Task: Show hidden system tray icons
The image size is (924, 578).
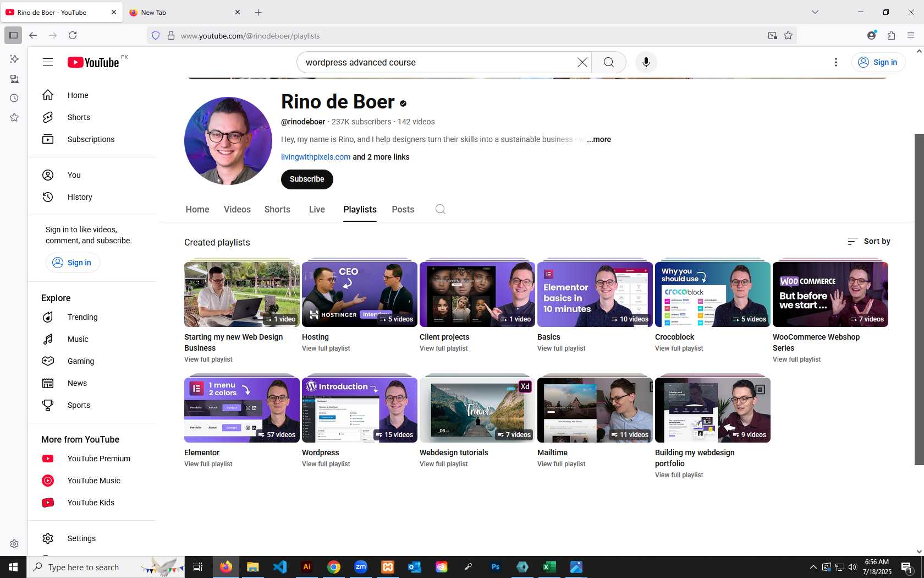Action: coord(813,567)
